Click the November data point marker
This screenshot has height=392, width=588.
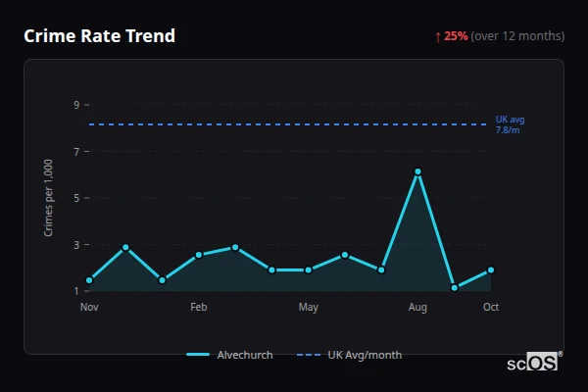tap(89, 280)
